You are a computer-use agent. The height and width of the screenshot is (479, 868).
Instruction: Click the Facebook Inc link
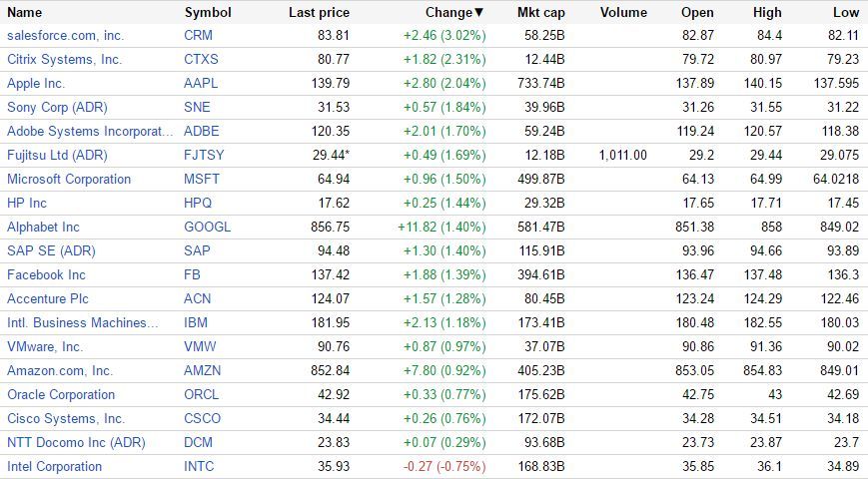click(46, 274)
